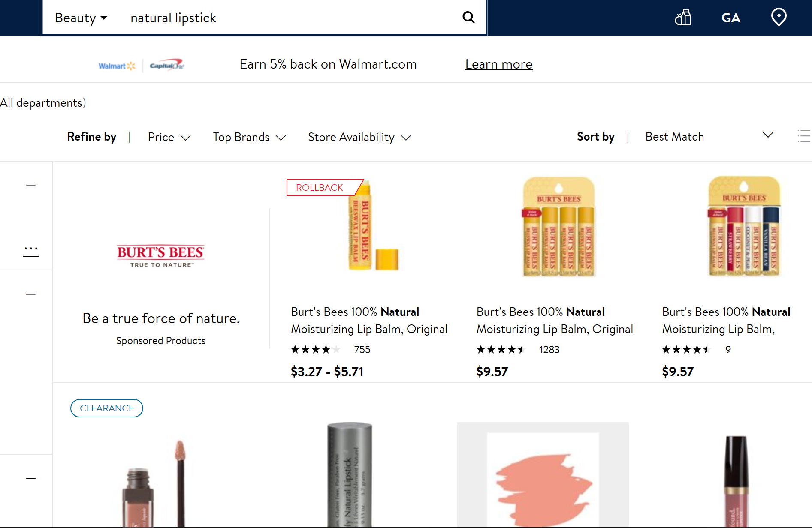
Task: Collapse the first sidebar filter section
Action: [31, 185]
